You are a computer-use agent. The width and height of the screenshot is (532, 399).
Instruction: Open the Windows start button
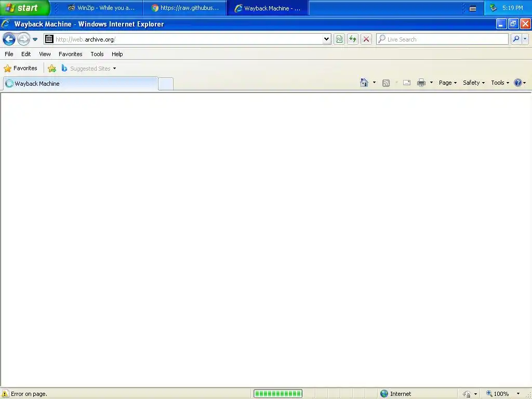[x=24, y=8]
